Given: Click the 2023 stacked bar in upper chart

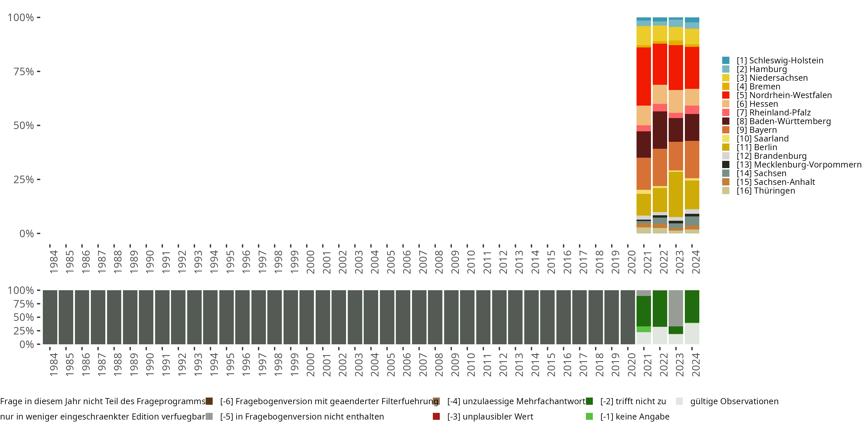Looking at the screenshot, I should click(x=676, y=125).
